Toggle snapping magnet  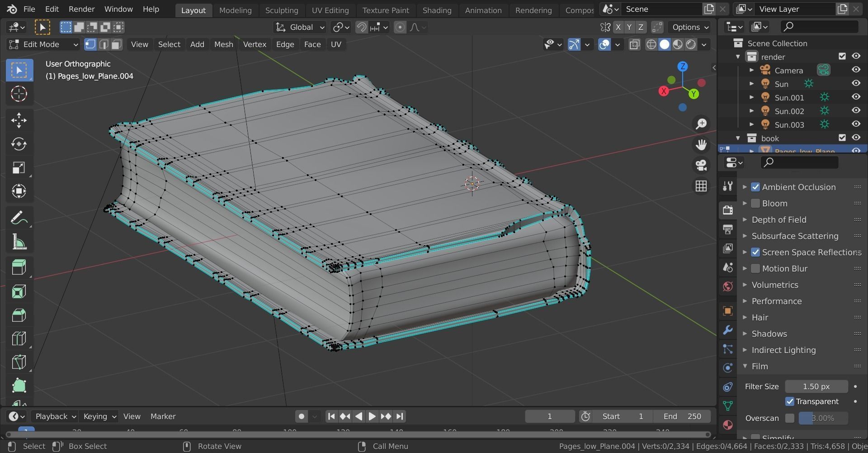coord(361,27)
